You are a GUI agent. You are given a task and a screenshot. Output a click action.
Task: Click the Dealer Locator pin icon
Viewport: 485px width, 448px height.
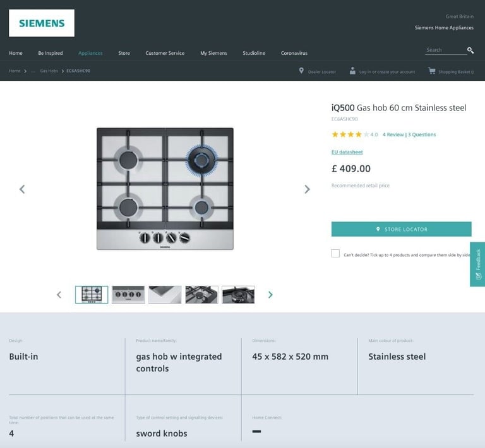click(301, 71)
